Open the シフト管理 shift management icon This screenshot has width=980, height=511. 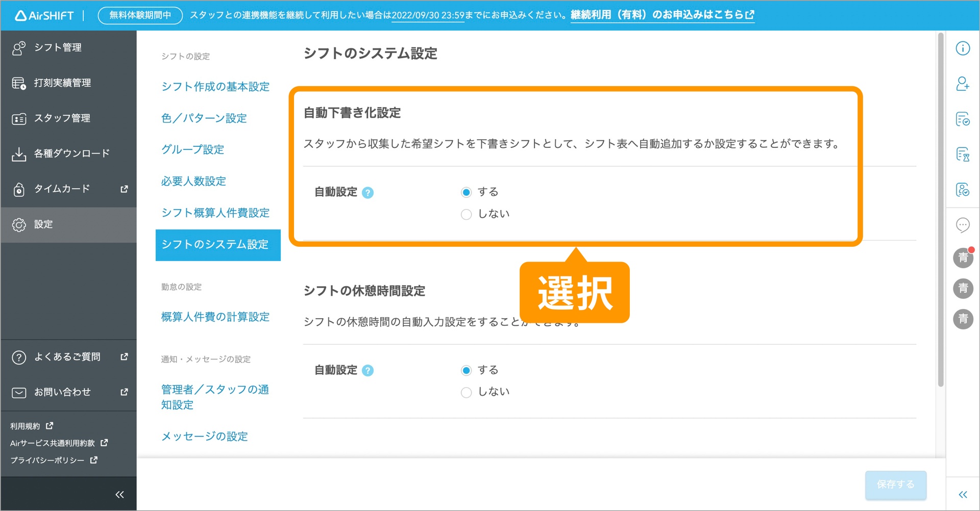click(18, 47)
